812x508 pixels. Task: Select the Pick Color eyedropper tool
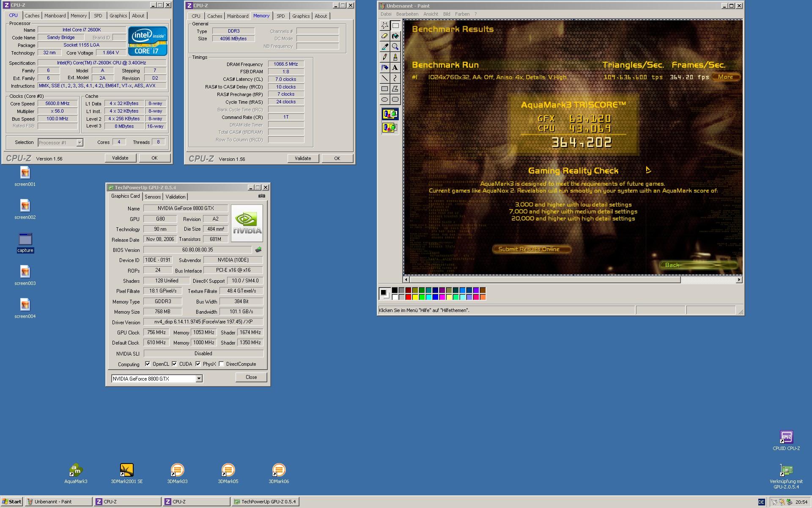[384, 47]
